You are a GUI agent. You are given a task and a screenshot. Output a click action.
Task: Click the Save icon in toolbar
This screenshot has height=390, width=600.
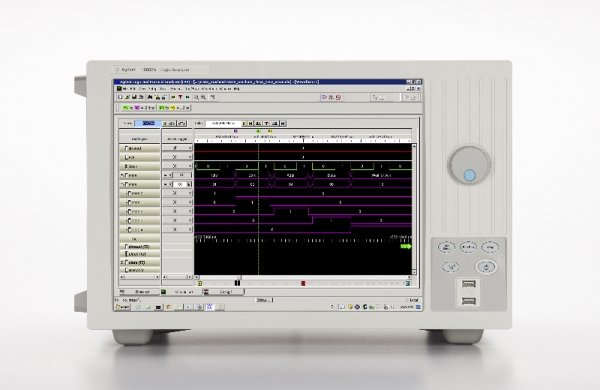click(x=134, y=97)
